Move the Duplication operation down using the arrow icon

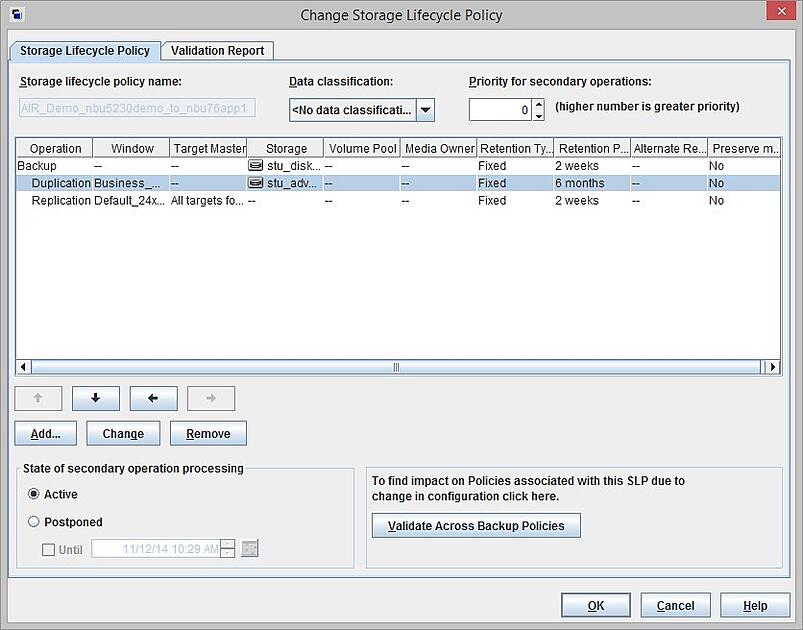95,398
